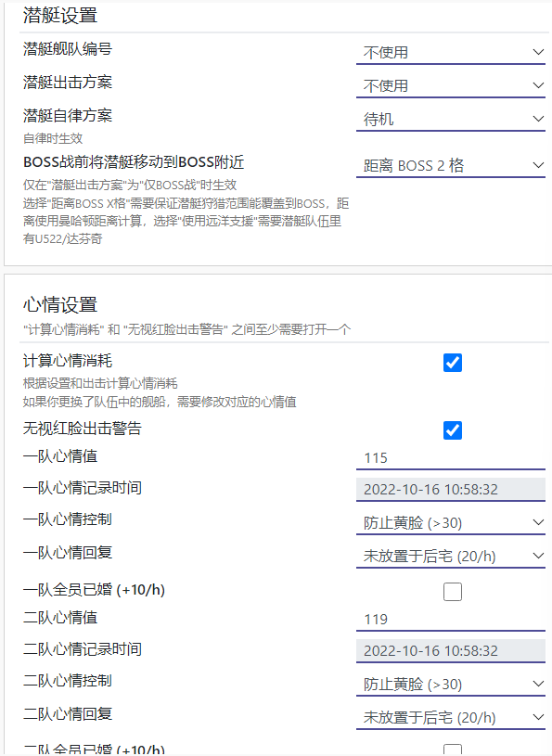Open the 一队心情控制 dropdown
This screenshot has height=756, width=552.
point(450,522)
